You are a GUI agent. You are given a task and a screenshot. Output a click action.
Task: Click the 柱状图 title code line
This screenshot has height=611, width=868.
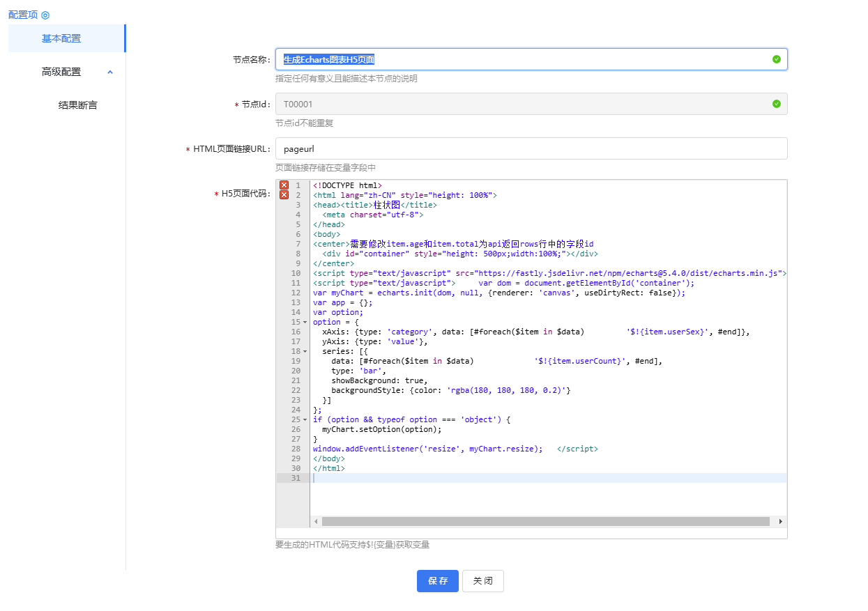click(x=375, y=205)
